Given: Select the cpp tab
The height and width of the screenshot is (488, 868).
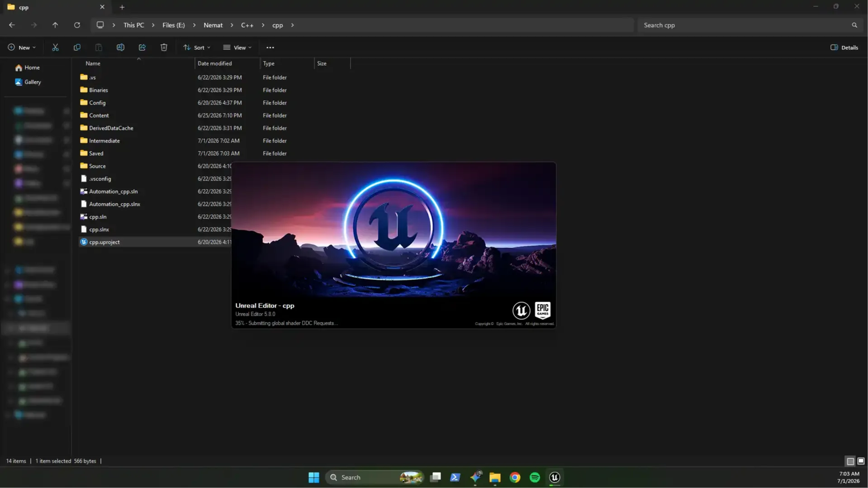Looking at the screenshot, I should [x=57, y=7].
